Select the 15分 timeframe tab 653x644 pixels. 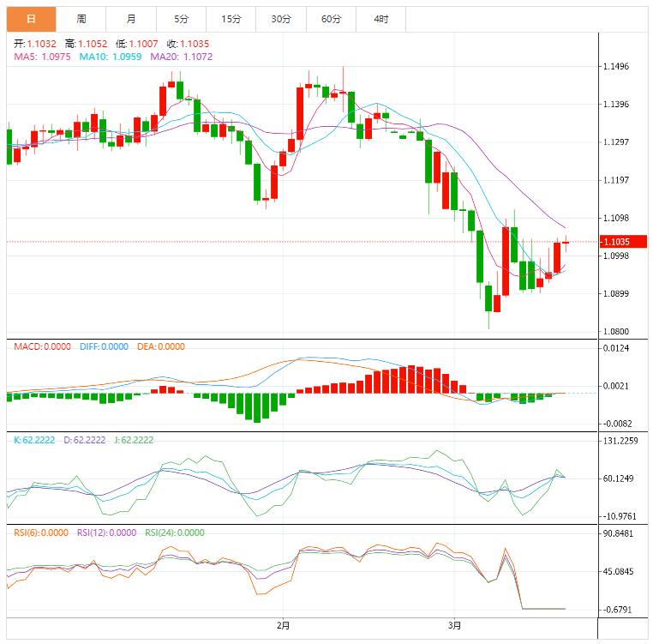pos(231,19)
